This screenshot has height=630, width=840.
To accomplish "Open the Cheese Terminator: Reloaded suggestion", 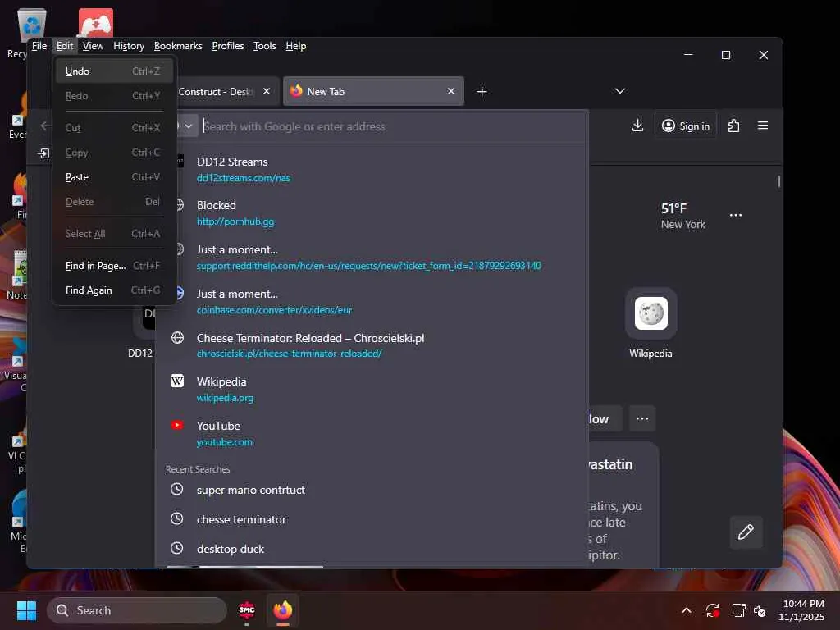I will (x=372, y=345).
